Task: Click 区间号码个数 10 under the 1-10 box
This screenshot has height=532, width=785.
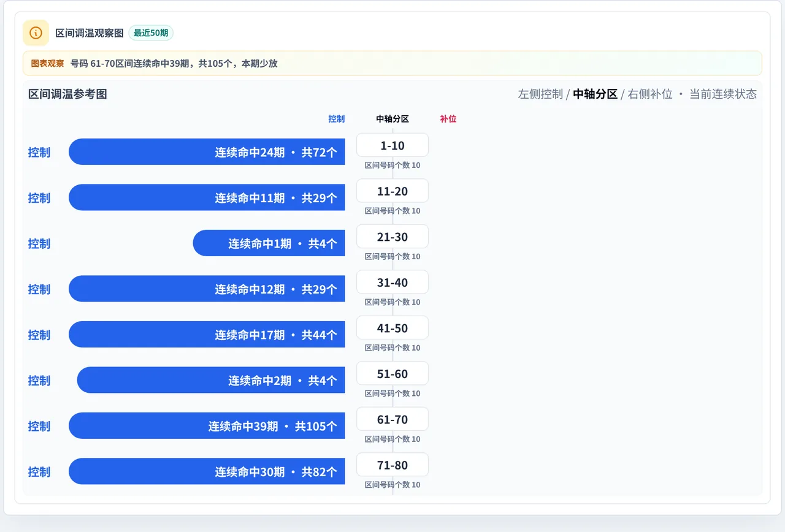Action: (x=392, y=165)
